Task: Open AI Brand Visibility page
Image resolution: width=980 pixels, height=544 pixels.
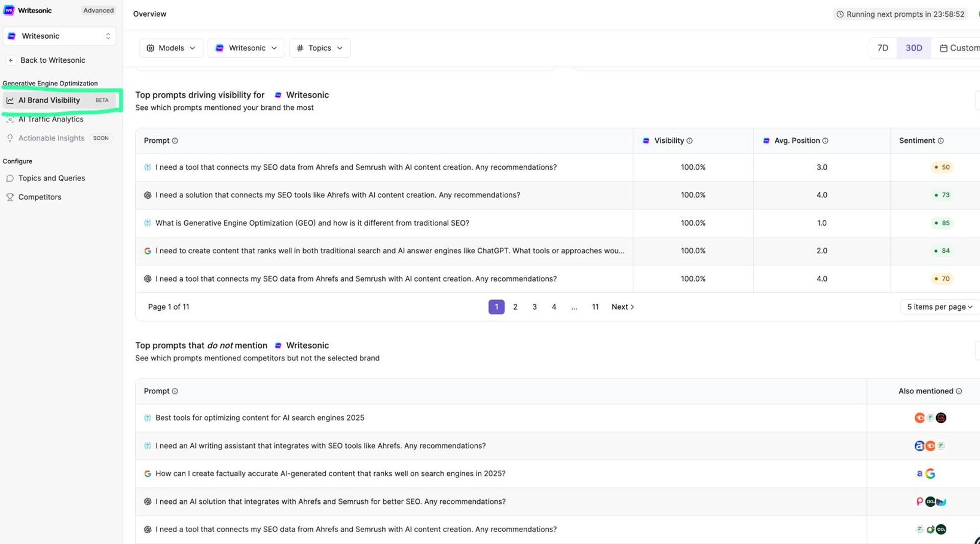Action: pos(59,101)
